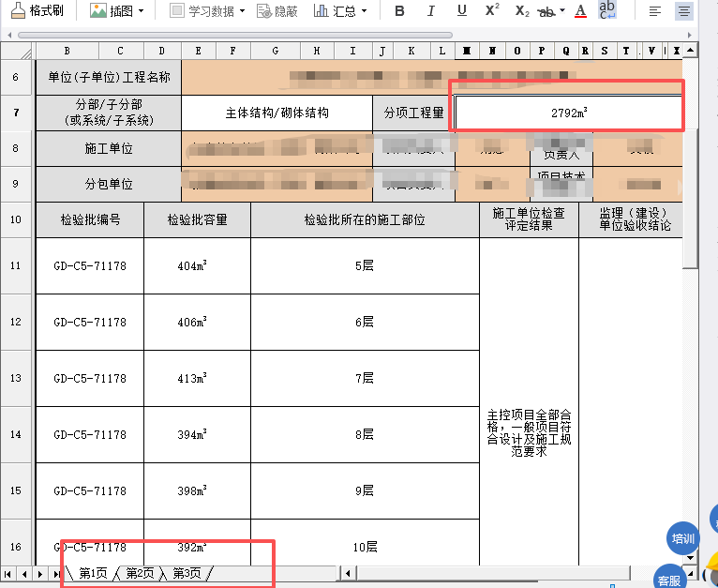Toggle the Hide (隐藏) button
This screenshot has height=588, width=718.
pos(276,11)
